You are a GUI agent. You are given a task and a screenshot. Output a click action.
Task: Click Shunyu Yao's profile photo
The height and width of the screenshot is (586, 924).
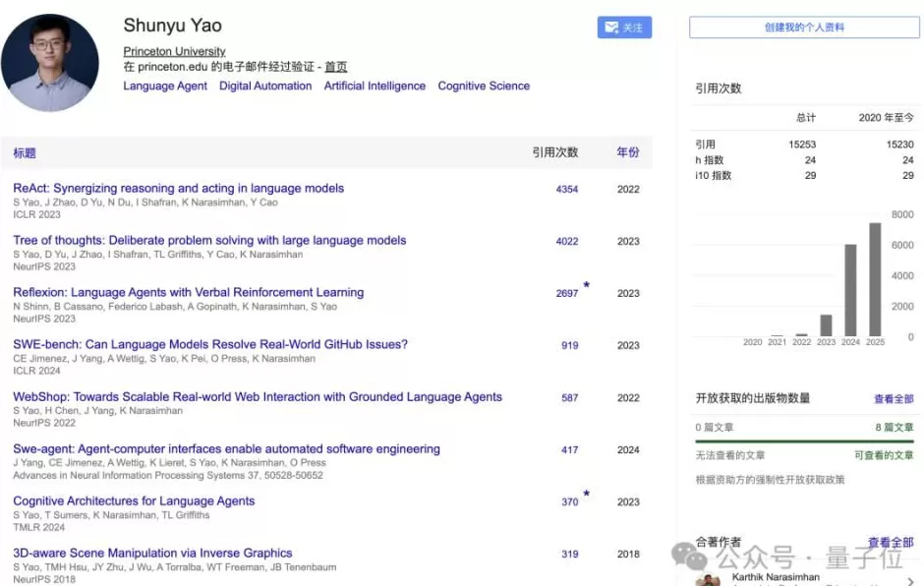pos(50,61)
